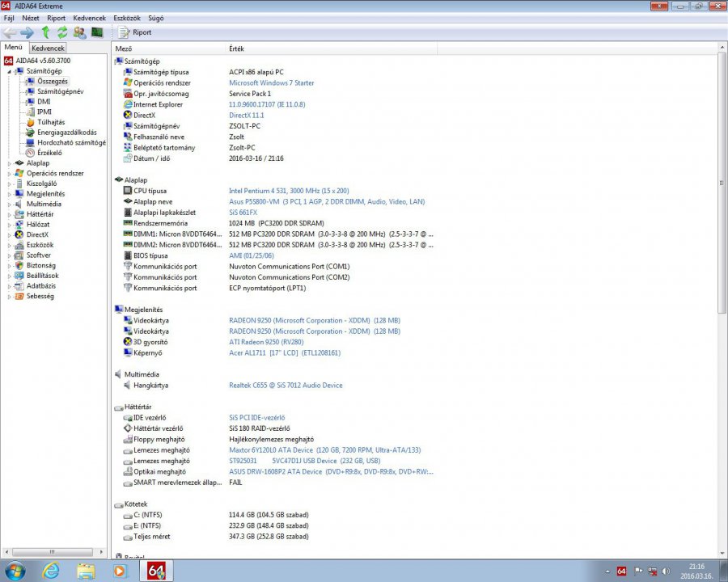Expand the DirectX tree node
The image size is (728, 582).
tap(9, 235)
